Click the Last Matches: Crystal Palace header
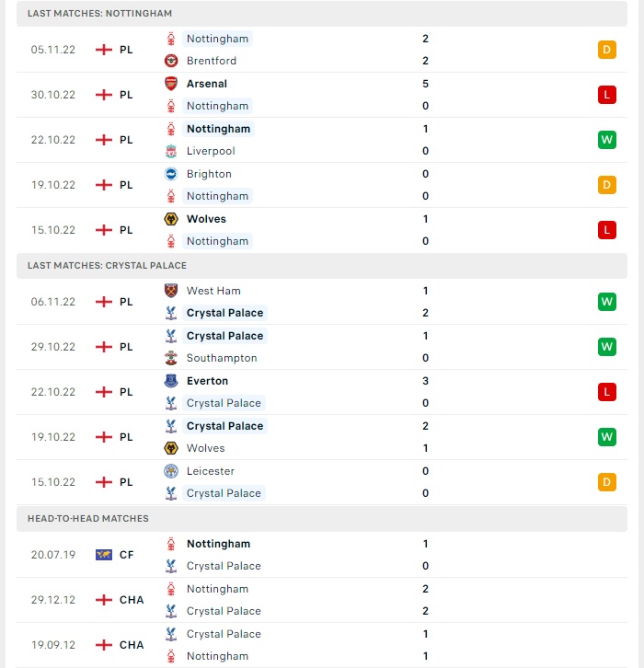644x668 pixels. [322, 265]
